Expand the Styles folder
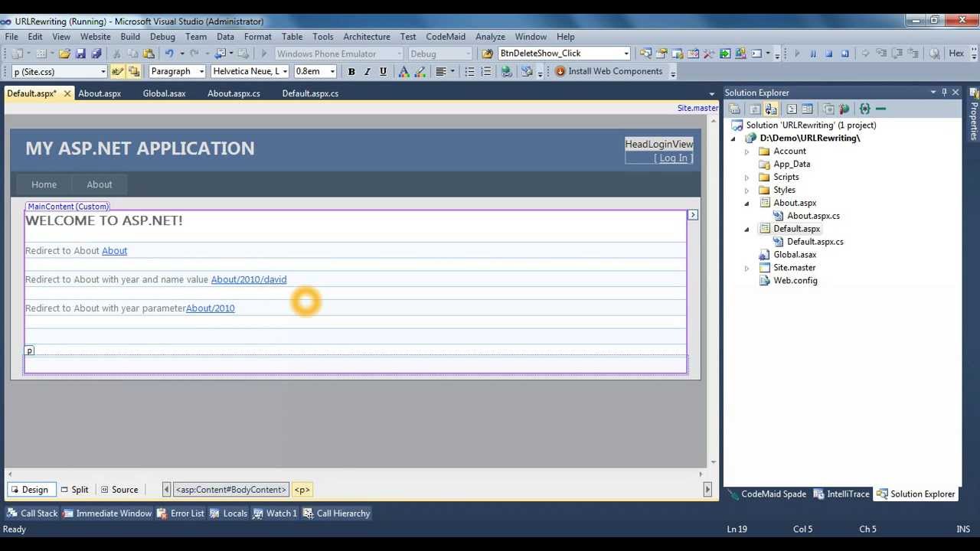Image resolution: width=980 pixels, height=551 pixels. tap(747, 191)
